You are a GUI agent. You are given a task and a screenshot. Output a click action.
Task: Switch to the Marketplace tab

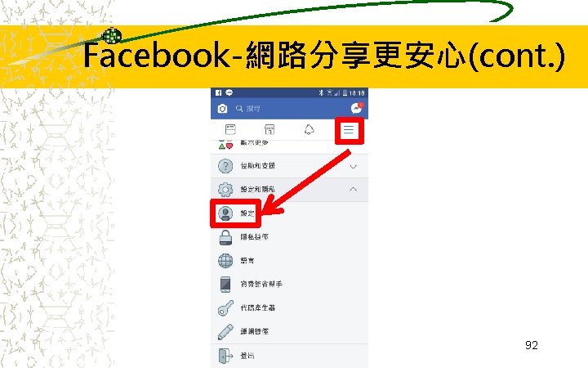[x=269, y=129]
